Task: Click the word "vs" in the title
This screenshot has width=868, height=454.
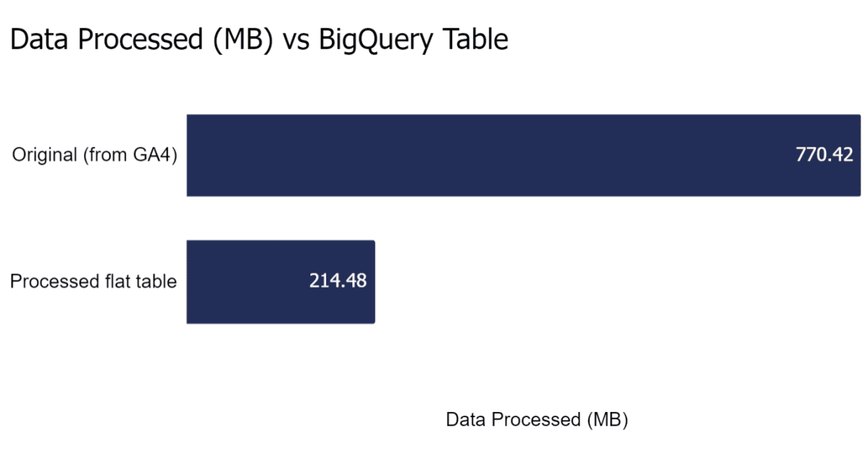Action: [297, 40]
